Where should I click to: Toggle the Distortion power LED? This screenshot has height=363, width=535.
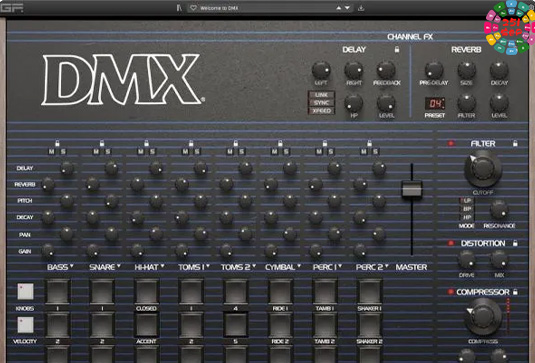coord(451,243)
